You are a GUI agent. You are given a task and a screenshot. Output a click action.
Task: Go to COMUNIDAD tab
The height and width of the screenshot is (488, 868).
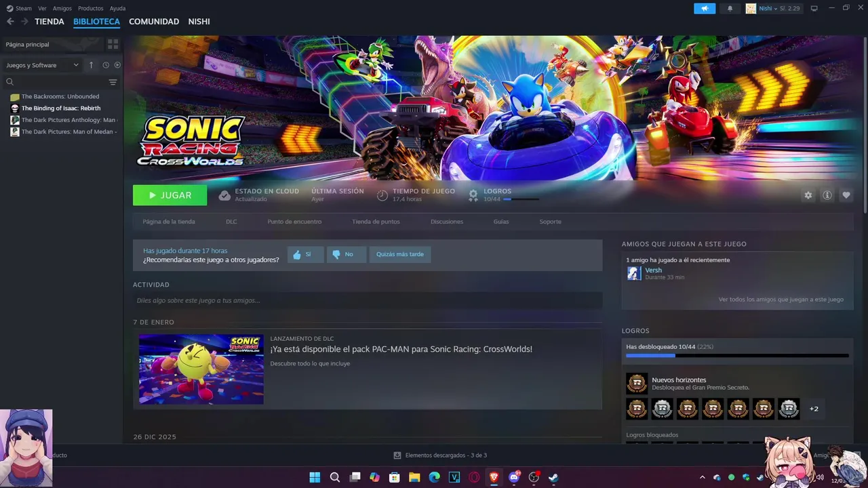[x=154, y=22]
